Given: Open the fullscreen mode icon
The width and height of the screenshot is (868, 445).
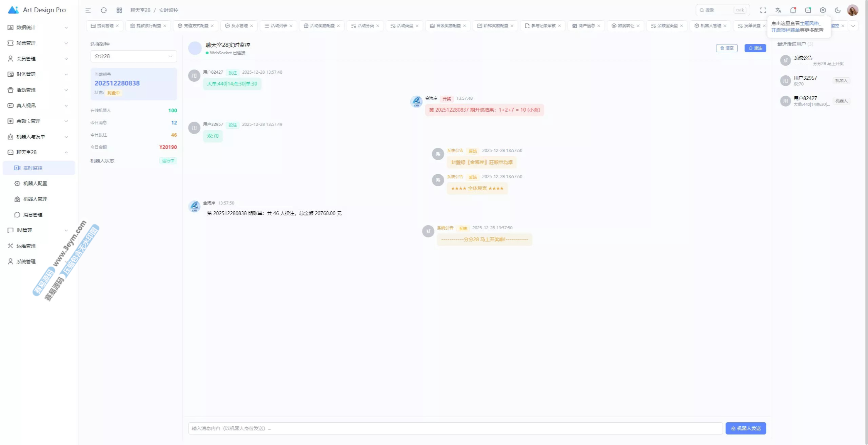Looking at the screenshot, I should (x=763, y=10).
